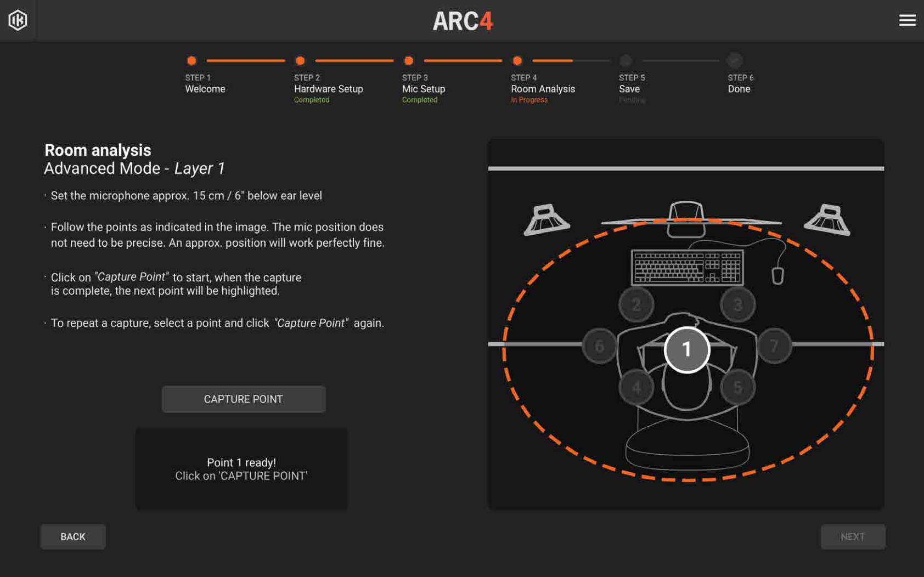The width and height of the screenshot is (924, 577).
Task: Click the Welcome step label
Action: click(205, 89)
